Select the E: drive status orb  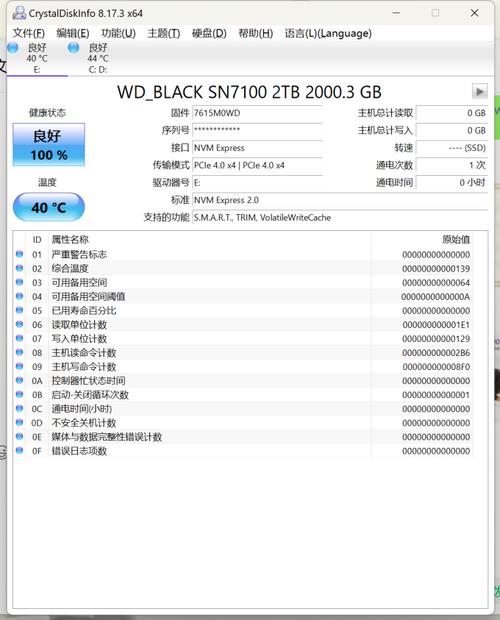13,48
